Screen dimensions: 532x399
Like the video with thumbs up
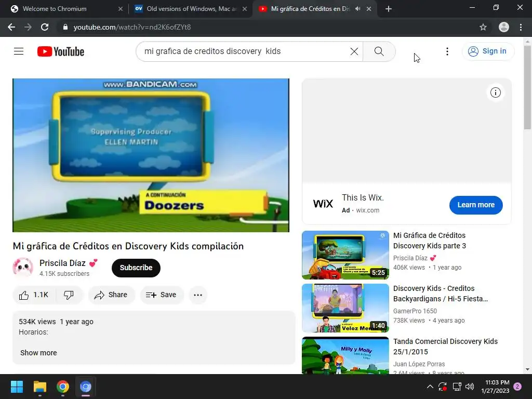click(34, 295)
